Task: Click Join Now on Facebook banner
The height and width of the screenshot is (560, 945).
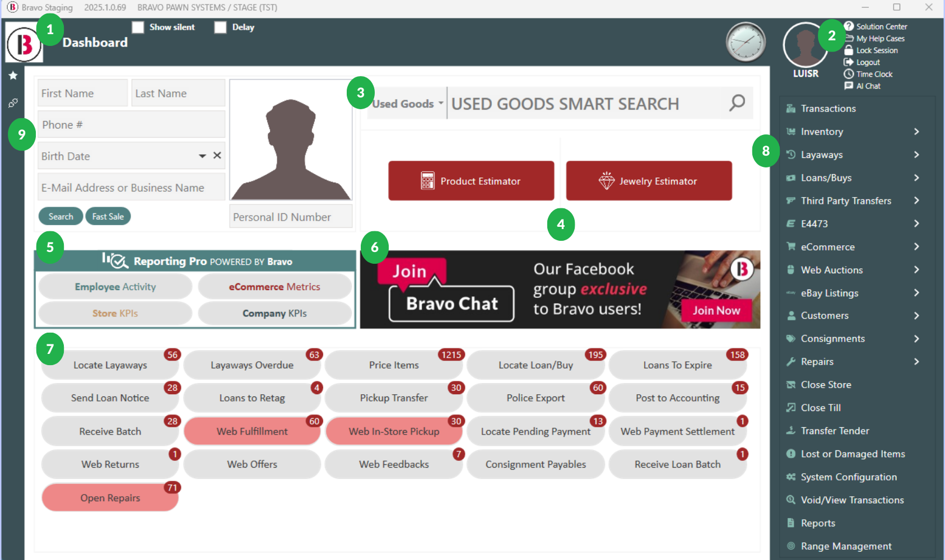Action: coord(716,311)
